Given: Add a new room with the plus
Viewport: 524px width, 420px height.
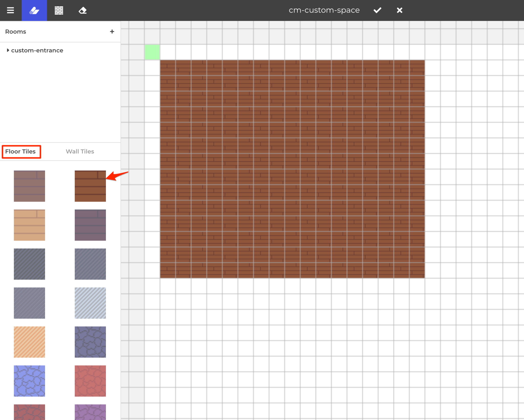Looking at the screenshot, I should coord(112,31).
